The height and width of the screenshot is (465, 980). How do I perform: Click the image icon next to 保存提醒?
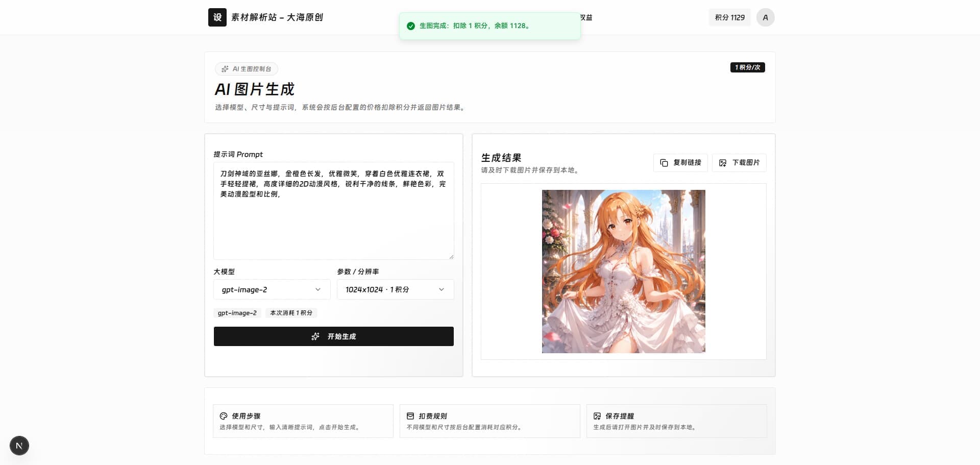coord(597,416)
